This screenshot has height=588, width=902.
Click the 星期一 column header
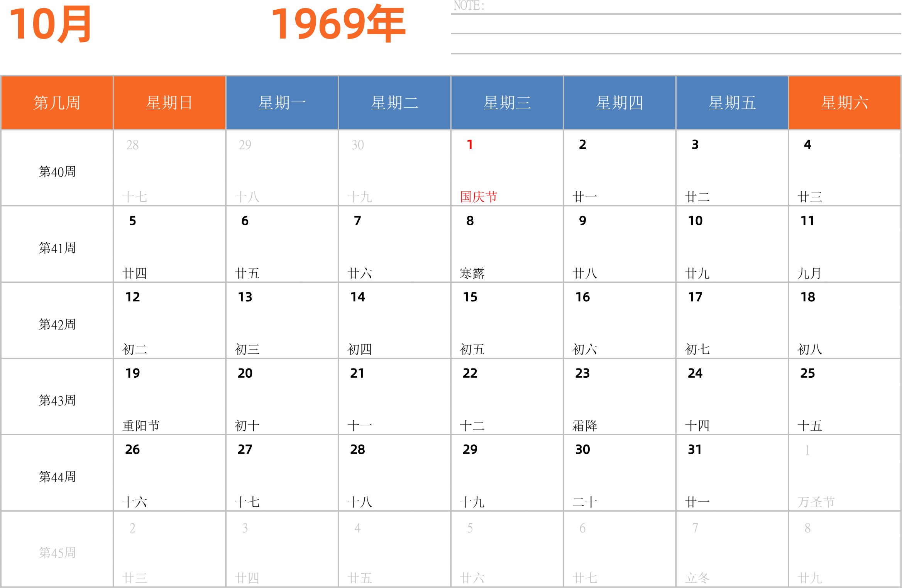(x=282, y=103)
